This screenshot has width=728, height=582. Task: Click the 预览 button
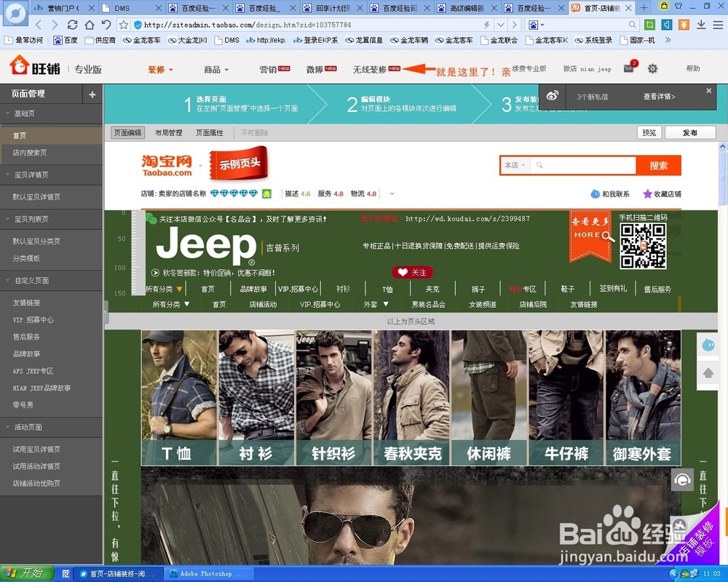tap(649, 132)
